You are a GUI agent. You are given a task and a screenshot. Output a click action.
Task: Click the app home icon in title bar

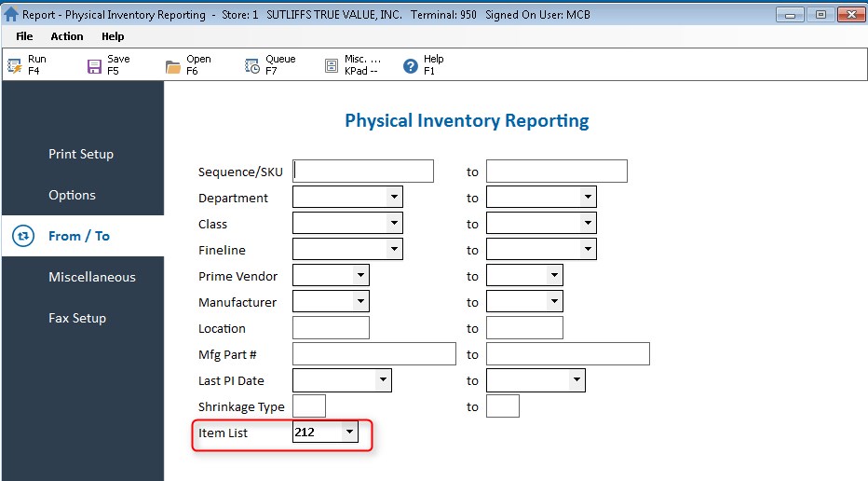(x=11, y=14)
